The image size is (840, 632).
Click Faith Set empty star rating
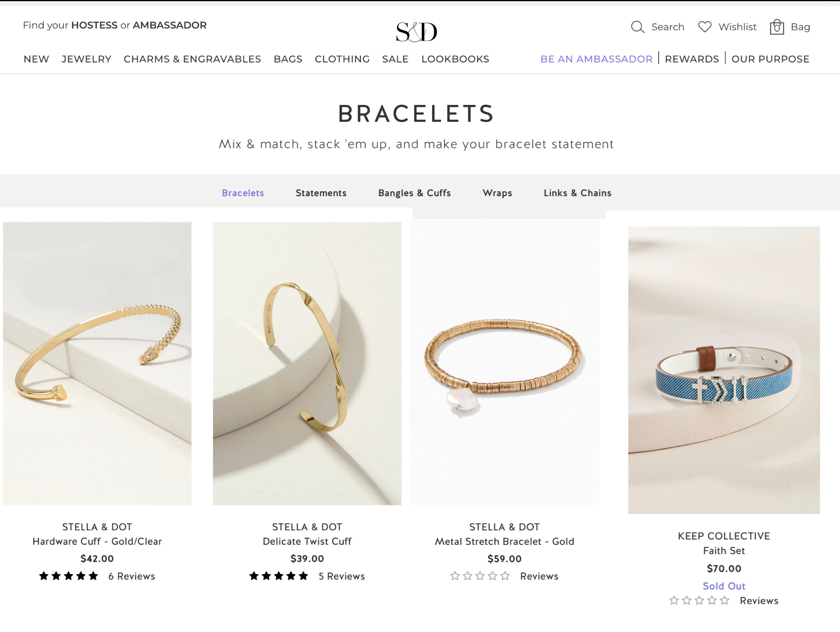tap(699, 601)
